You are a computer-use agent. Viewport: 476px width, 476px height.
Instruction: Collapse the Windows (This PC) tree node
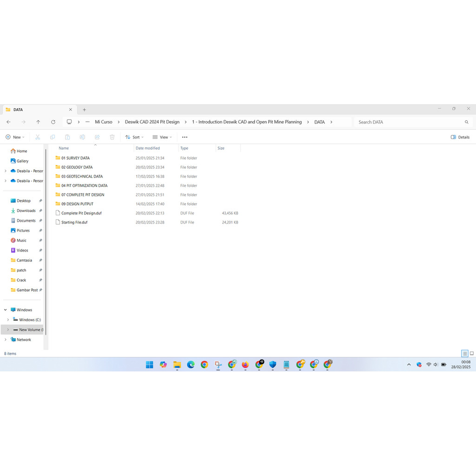pos(6,310)
